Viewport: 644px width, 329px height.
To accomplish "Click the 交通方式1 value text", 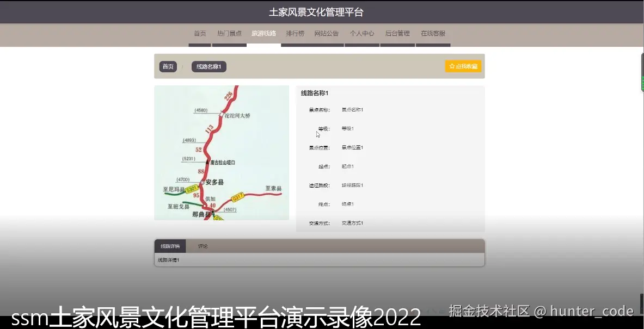I will coord(352,223).
